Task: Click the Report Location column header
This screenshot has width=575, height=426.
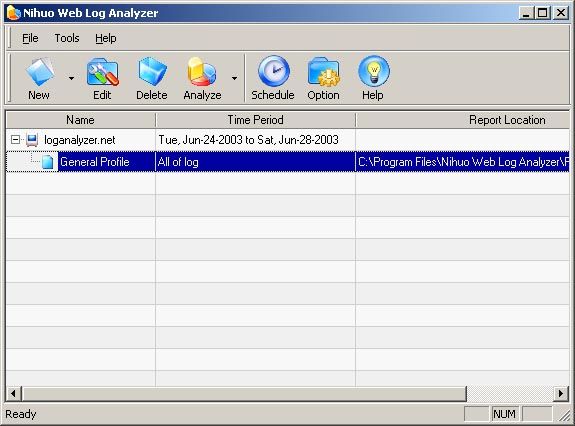Action: (x=463, y=120)
